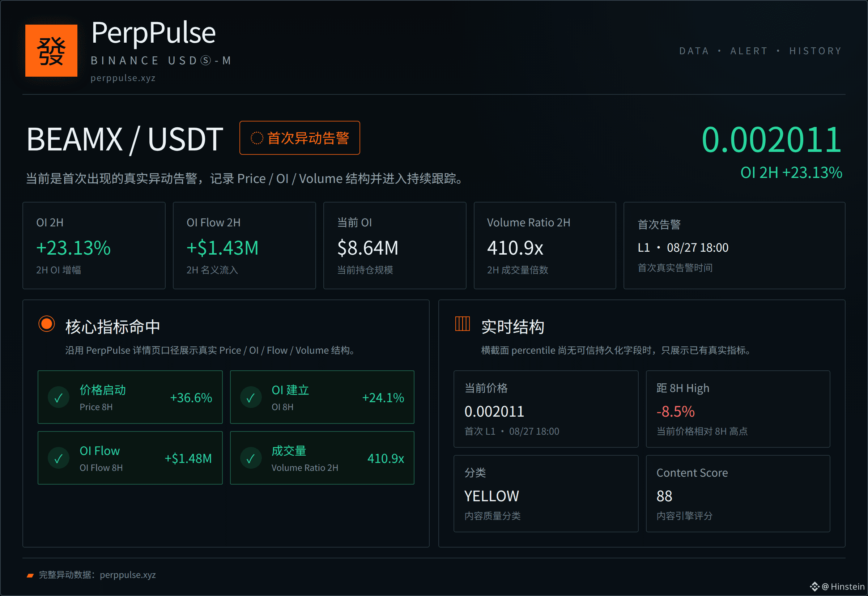Image resolution: width=868 pixels, height=596 pixels.
Task: Click the 2H 名义流入 caption
Action: click(x=212, y=270)
